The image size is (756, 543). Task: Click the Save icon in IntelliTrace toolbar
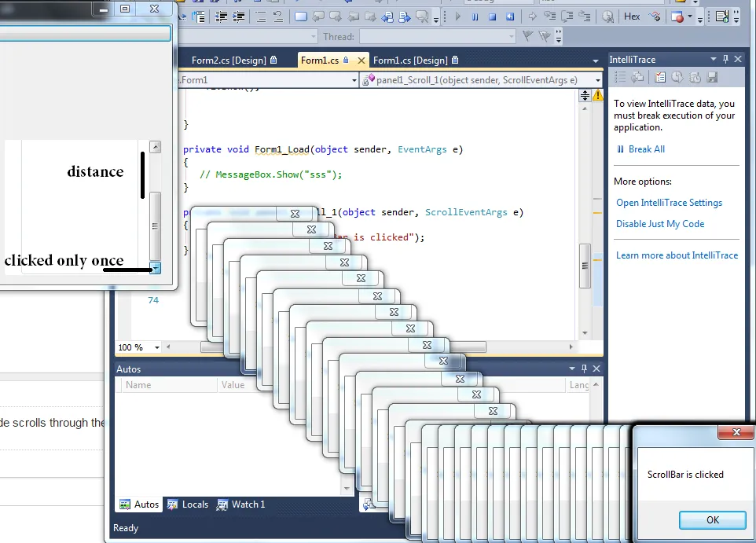[713, 76]
